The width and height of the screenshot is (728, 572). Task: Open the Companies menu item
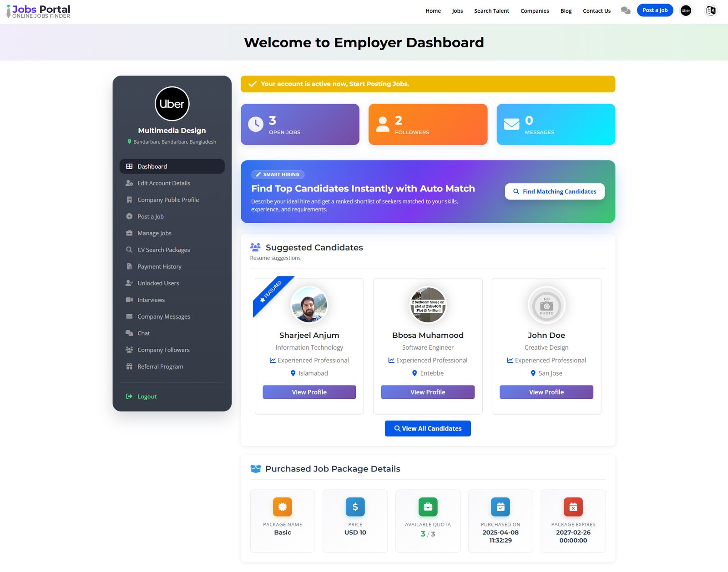click(x=535, y=11)
